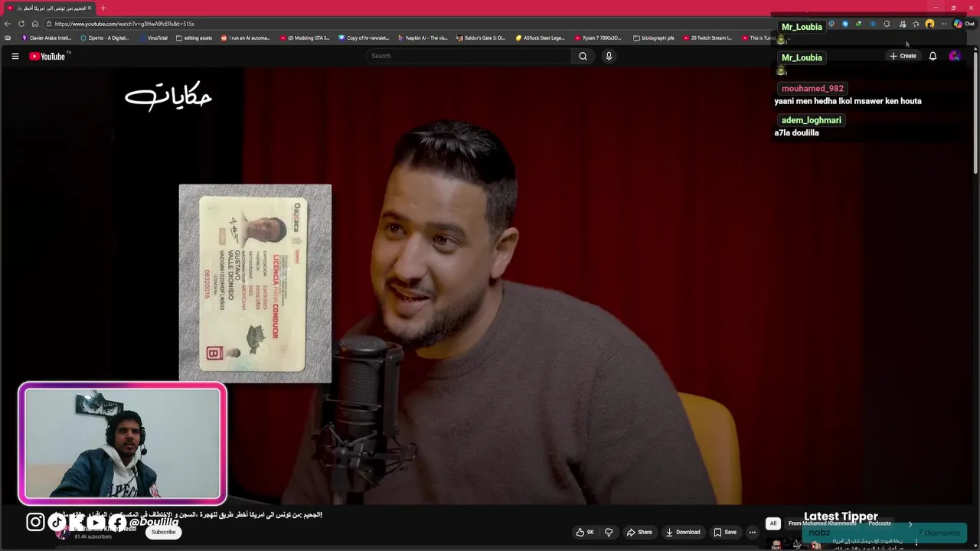The width and height of the screenshot is (980, 551).
Task: Open the 'I run an AI automa...' bookmark
Action: pos(245,37)
